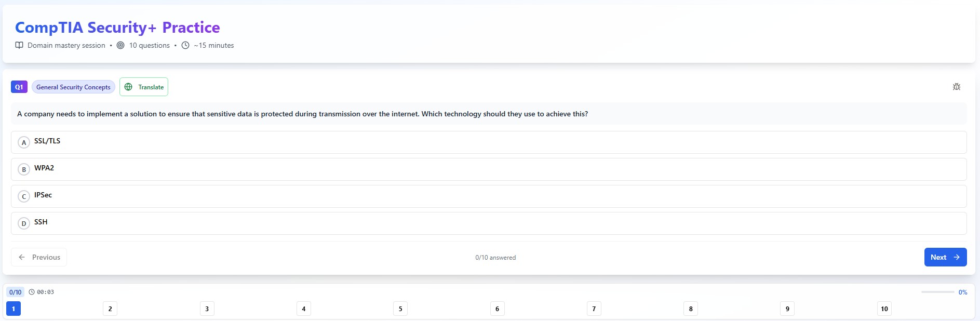Click the open book icon in header

[19, 45]
